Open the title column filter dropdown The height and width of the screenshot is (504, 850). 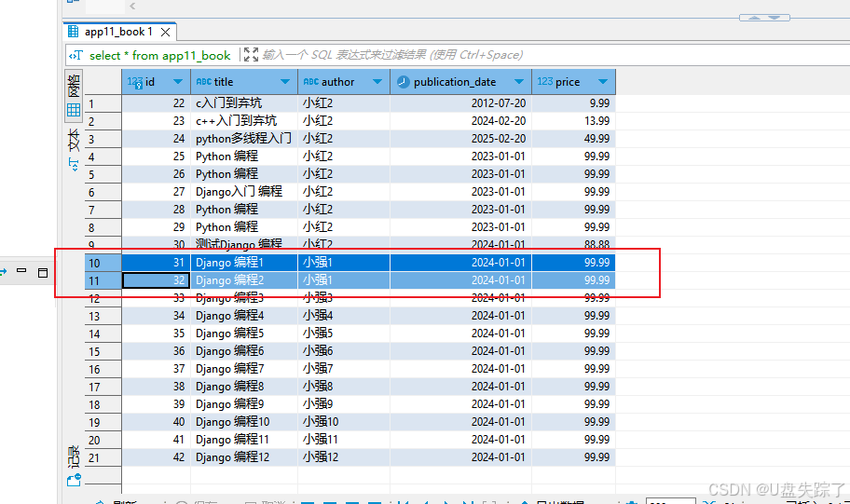pos(285,82)
